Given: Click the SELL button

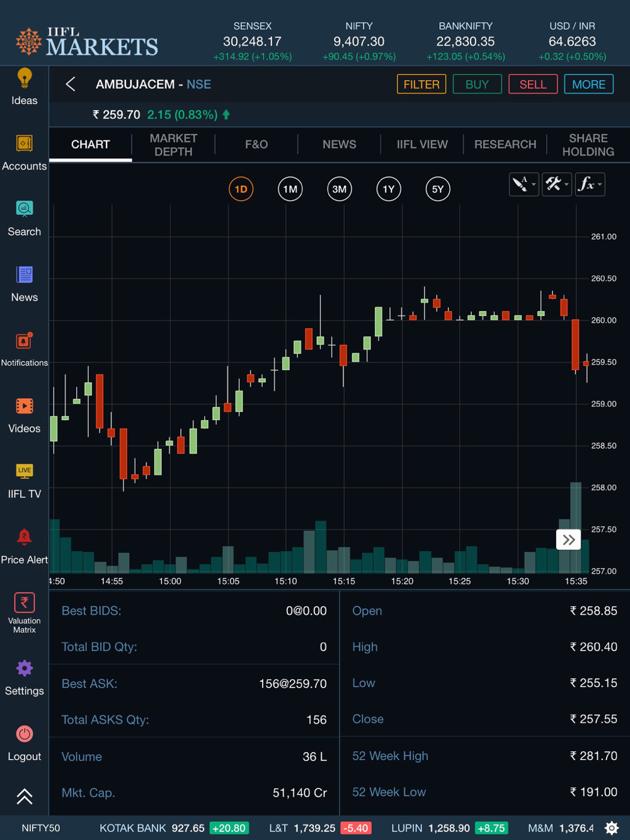Looking at the screenshot, I should tap(533, 84).
